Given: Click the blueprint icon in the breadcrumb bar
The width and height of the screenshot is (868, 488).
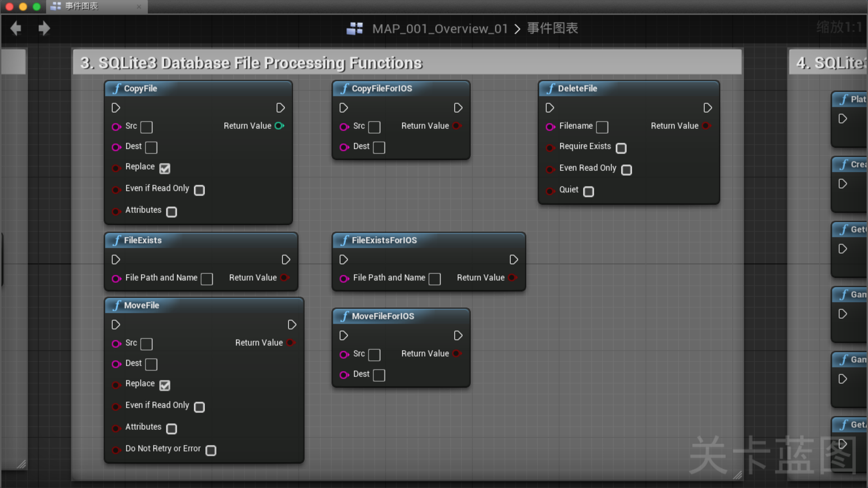Looking at the screenshot, I should (x=355, y=28).
